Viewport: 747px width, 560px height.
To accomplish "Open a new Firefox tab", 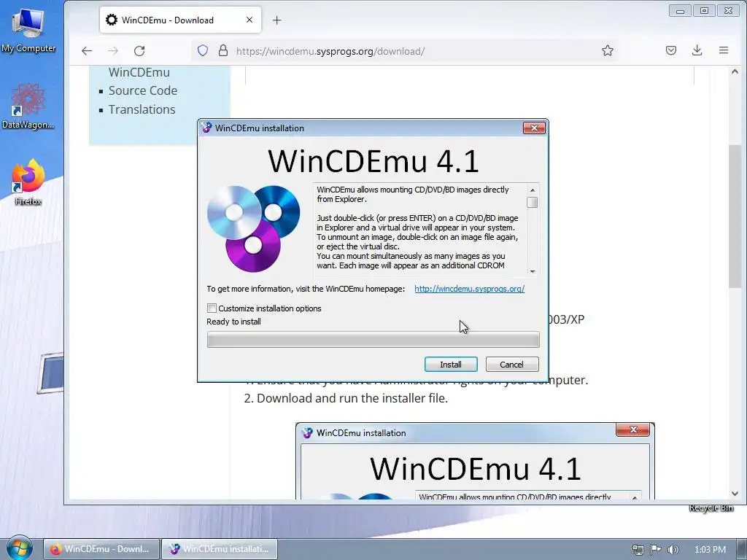I will pos(276,20).
